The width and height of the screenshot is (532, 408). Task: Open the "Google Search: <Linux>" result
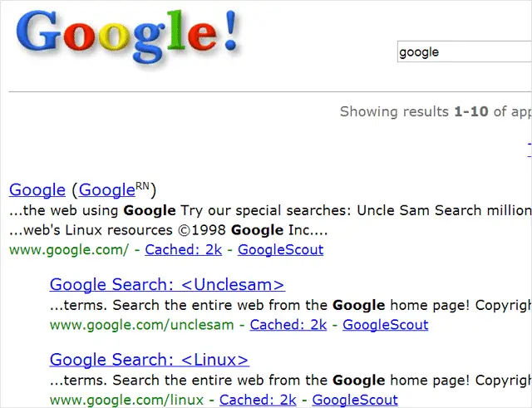pos(150,360)
